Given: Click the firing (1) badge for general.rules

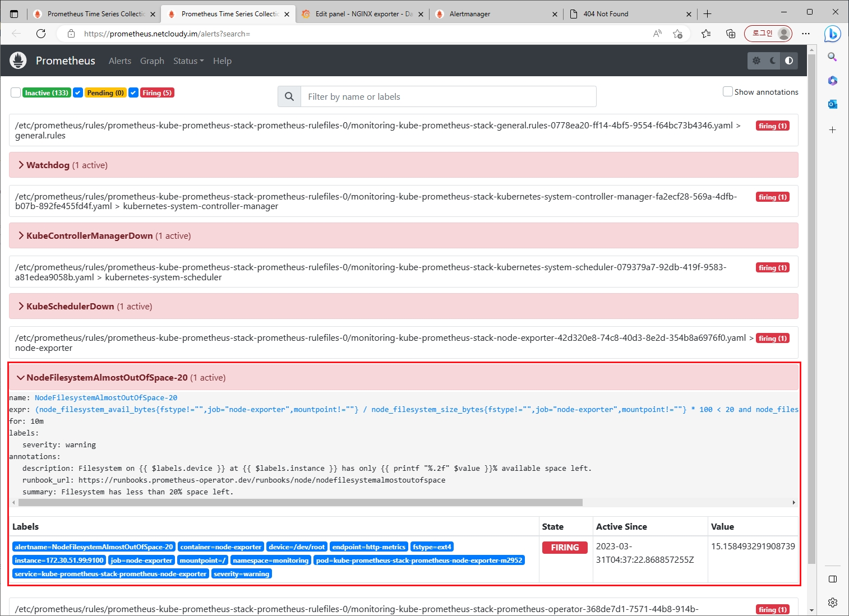Looking at the screenshot, I should coord(773,126).
